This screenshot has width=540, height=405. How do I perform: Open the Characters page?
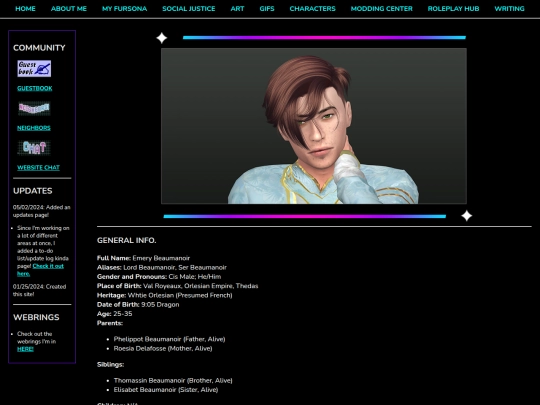point(312,9)
